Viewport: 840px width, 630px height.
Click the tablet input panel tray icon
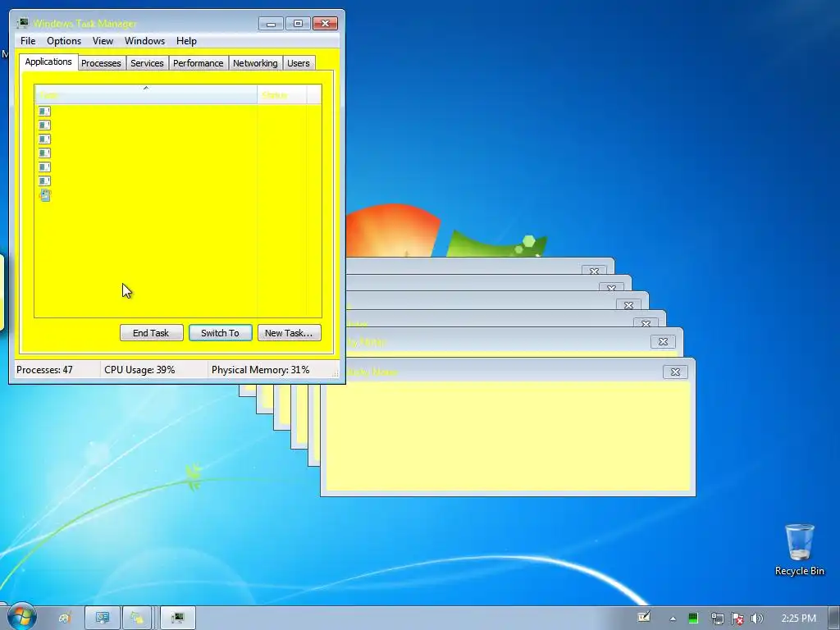pyautogui.click(x=644, y=618)
